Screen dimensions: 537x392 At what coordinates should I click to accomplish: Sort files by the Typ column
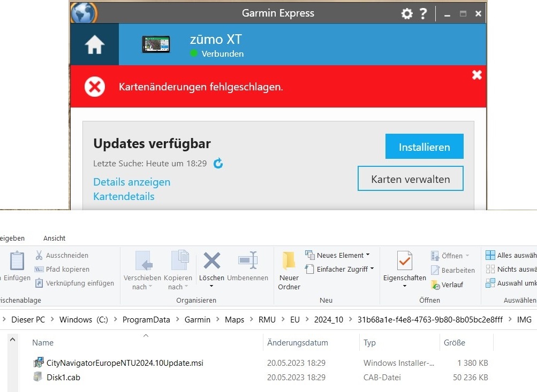[369, 343]
